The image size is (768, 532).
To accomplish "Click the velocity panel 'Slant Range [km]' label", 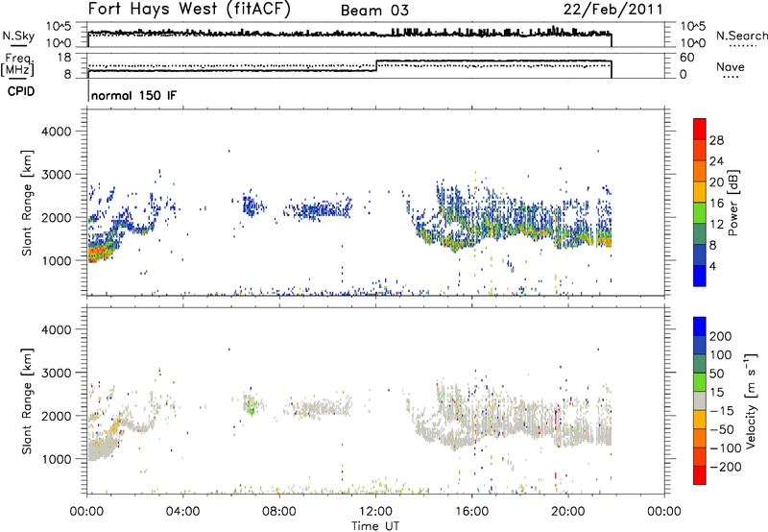I will (x=27, y=400).
